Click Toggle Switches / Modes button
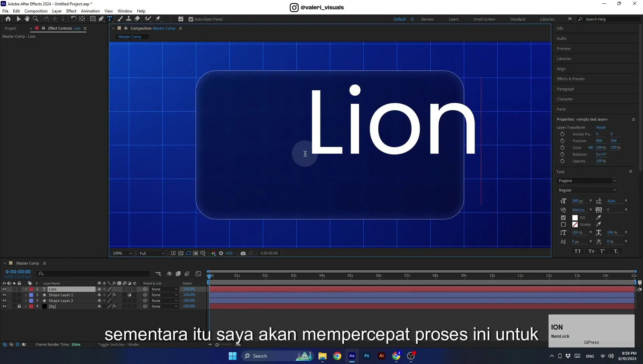643x364 pixels. pyautogui.click(x=119, y=345)
